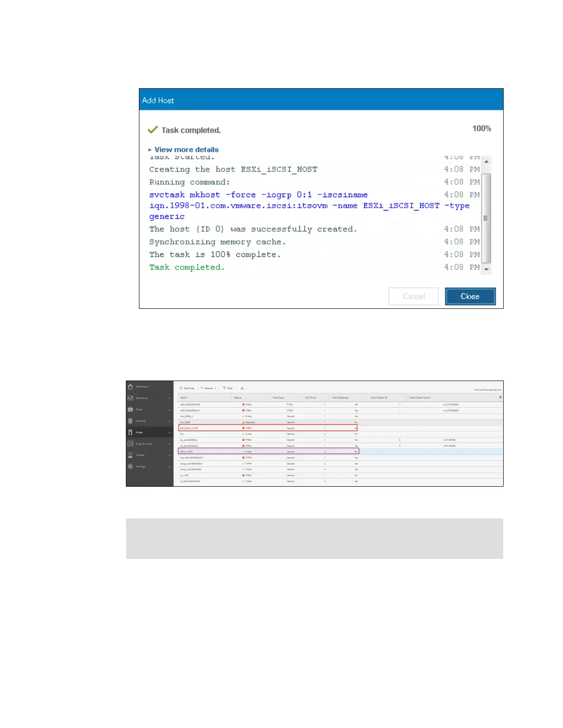Expand the Volumes menu chevron

click(x=169, y=421)
